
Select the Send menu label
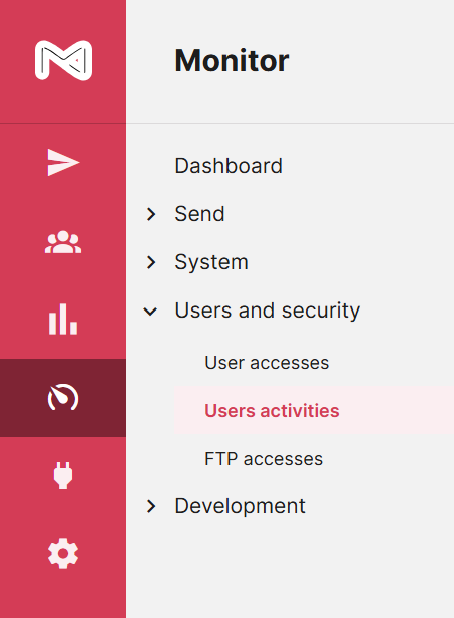coord(199,214)
